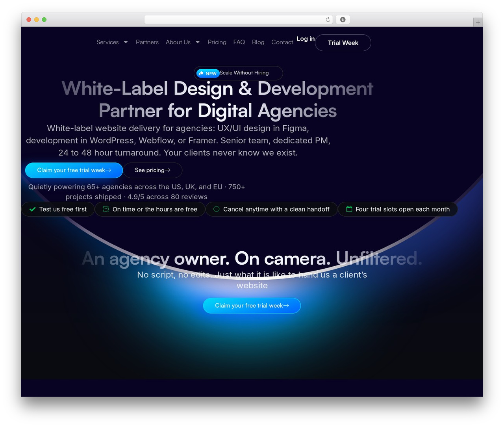Click the White-label website delivery paragraph

pos(178,140)
